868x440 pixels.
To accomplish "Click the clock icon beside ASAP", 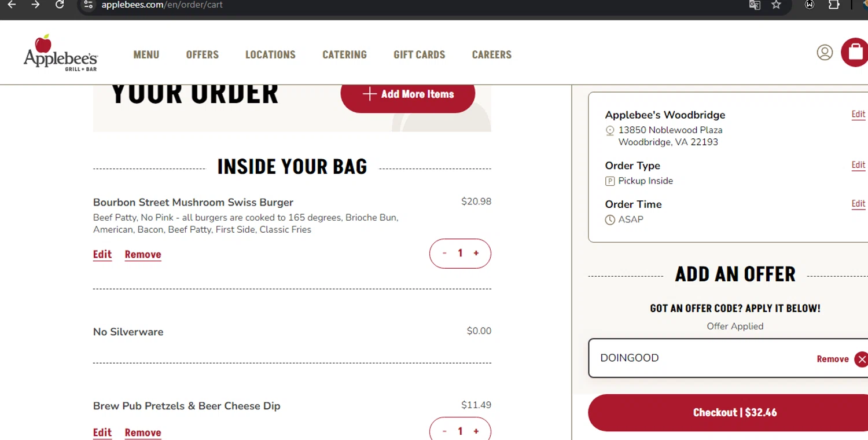I will pyautogui.click(x=610, y=220).
